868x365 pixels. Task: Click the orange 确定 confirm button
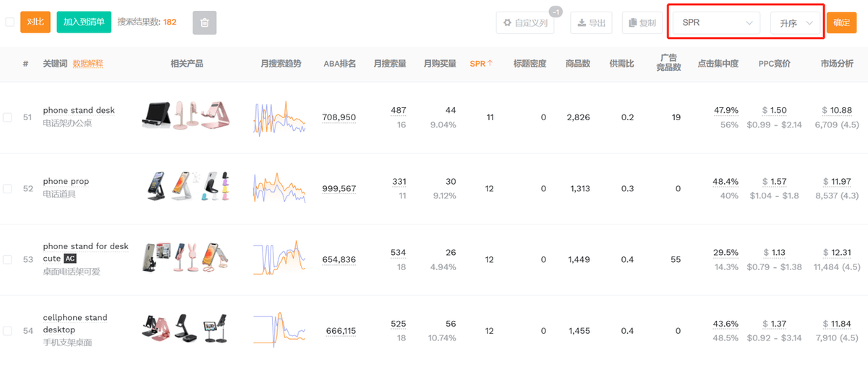[x=841, y=22]
